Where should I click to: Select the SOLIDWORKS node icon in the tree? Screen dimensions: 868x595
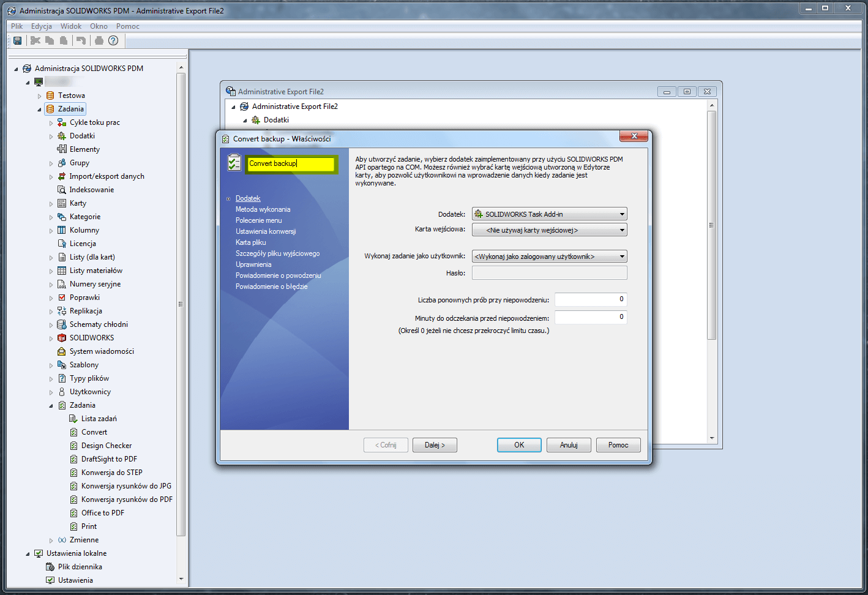click(62, 338)
